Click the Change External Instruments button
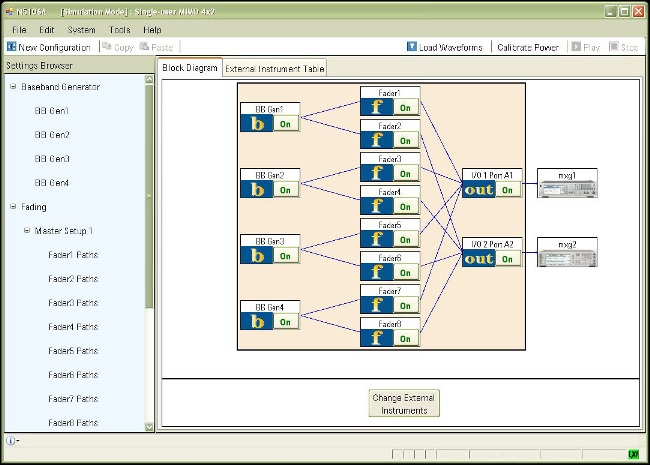The width and height of the screenshot is (650, 465). pos(404,403)
